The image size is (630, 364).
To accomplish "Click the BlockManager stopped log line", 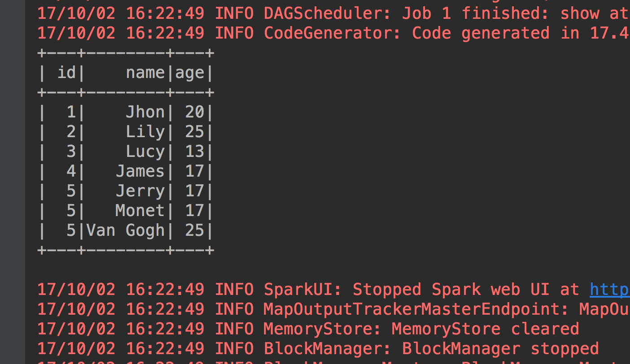I will [318, 349].
